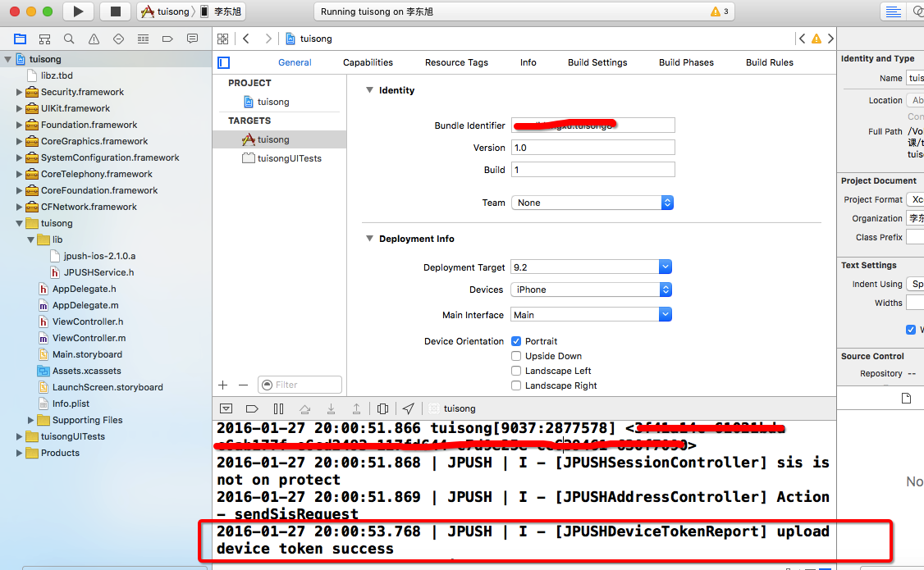Expand the Security.framework item
Image resolution: width=924 pixels, height=570 pixels.
pyautogui.click(x=19, y=93)
